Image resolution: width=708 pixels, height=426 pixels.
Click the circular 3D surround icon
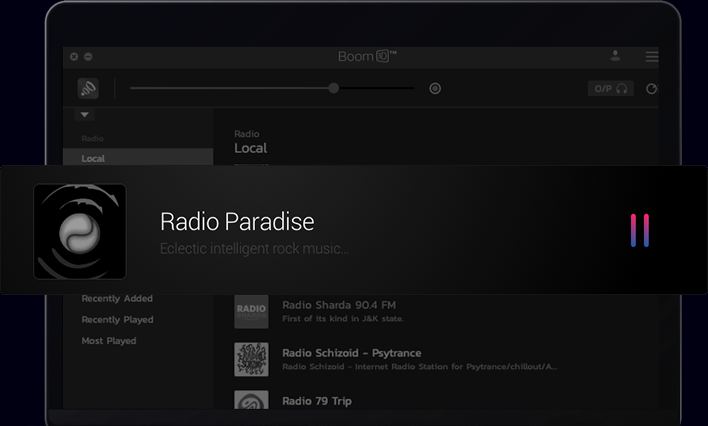pyautogui.click(x=435, y=89)
